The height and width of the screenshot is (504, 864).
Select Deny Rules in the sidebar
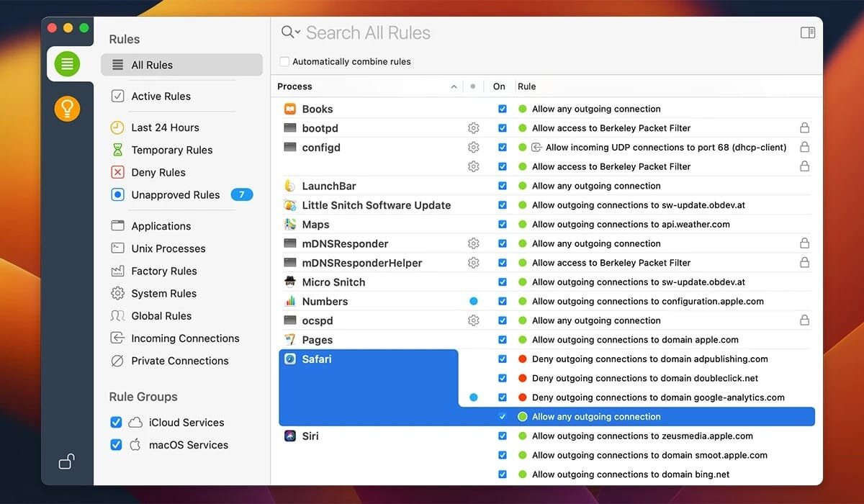pos(158,172)
